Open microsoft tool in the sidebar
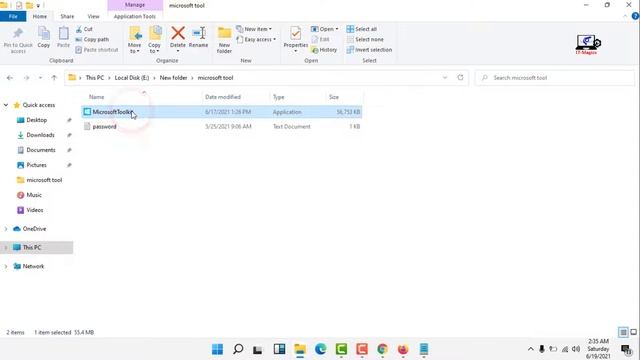Screen dimensions: 640x360 44,180
